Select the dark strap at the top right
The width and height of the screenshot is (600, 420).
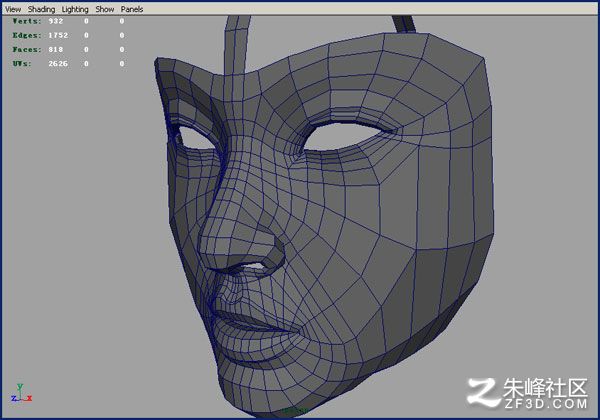406,25
